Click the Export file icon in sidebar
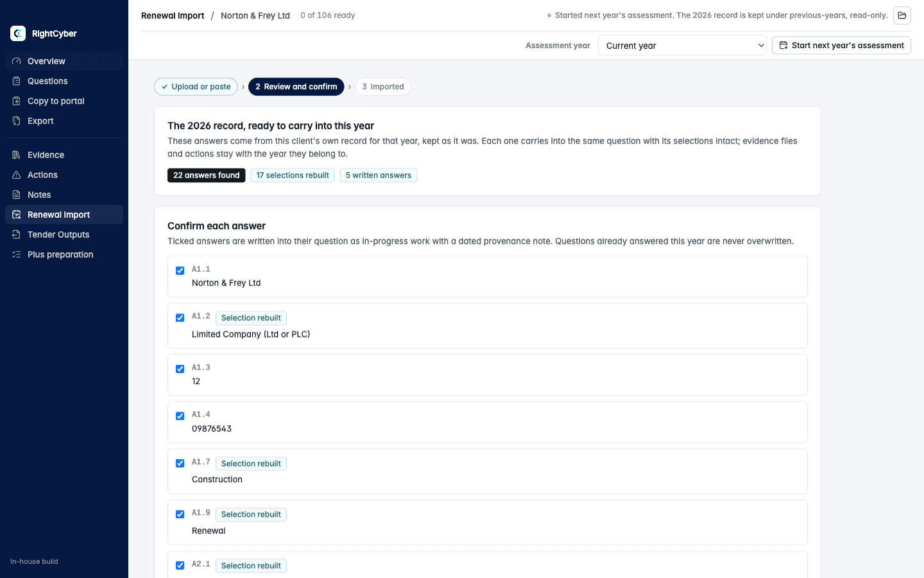Image resolution: width=924 pixels, height=578 pixels. [17, 121]
